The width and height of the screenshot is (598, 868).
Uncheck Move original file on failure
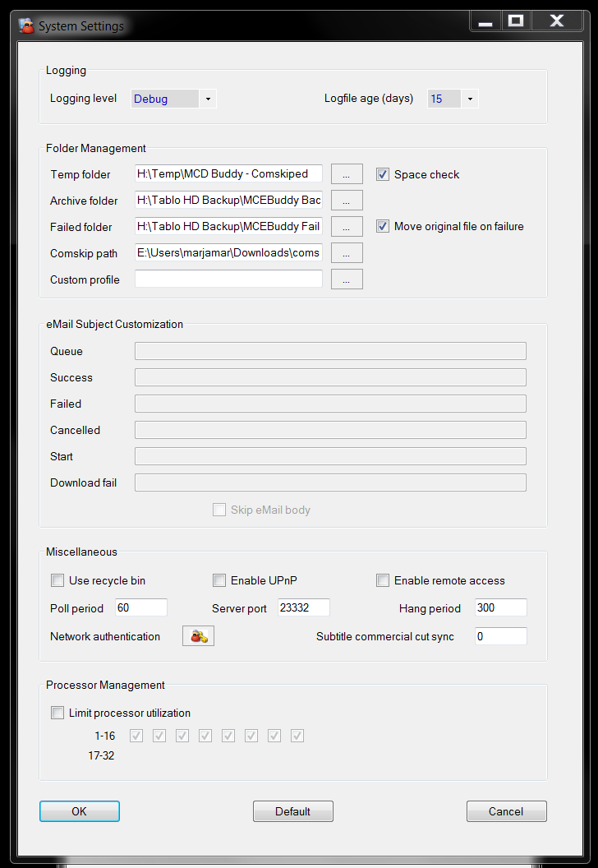coord(382,226)
